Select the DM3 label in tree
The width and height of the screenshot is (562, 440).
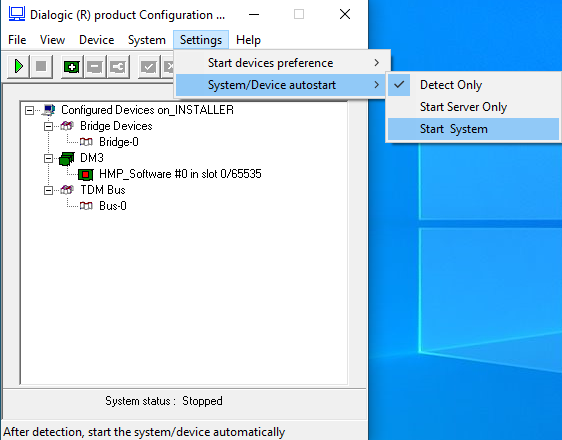coord(92,158)
